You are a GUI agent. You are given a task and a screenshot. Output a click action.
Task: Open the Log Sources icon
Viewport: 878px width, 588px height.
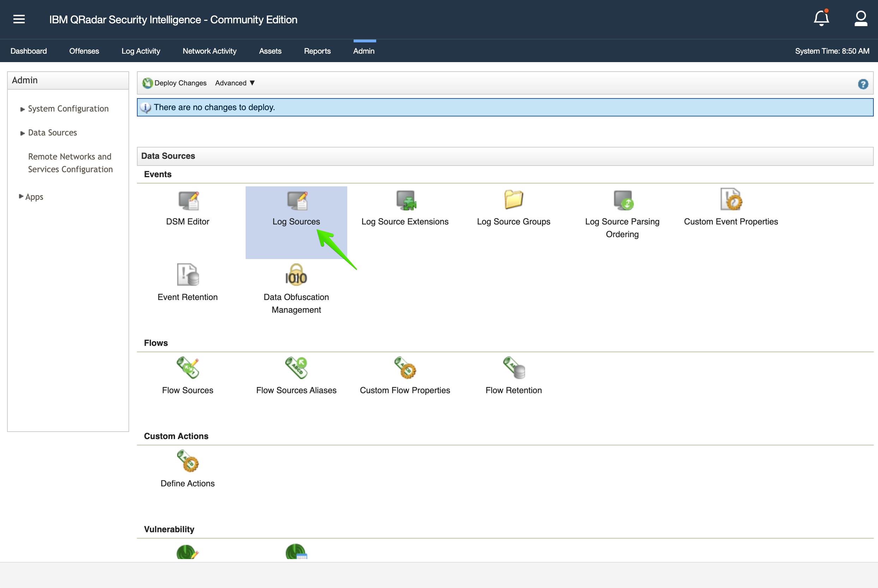pos(297,200)
